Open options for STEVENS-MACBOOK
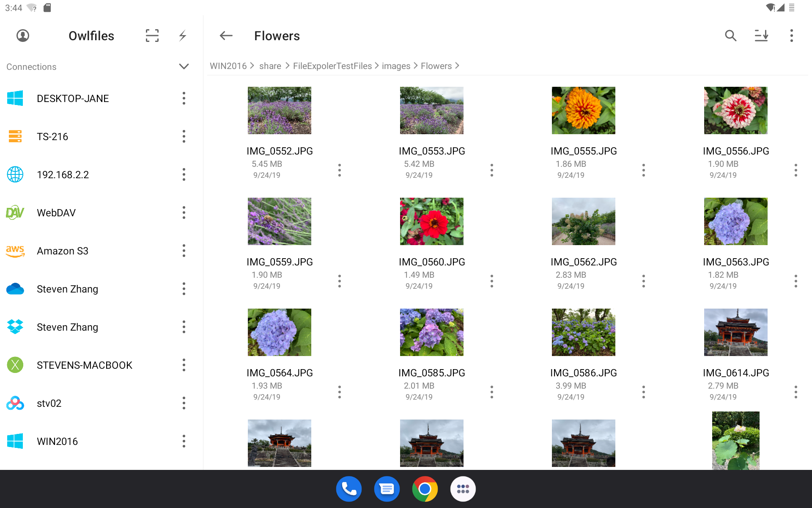Screen dimensions: 812x508 (184, 365)
